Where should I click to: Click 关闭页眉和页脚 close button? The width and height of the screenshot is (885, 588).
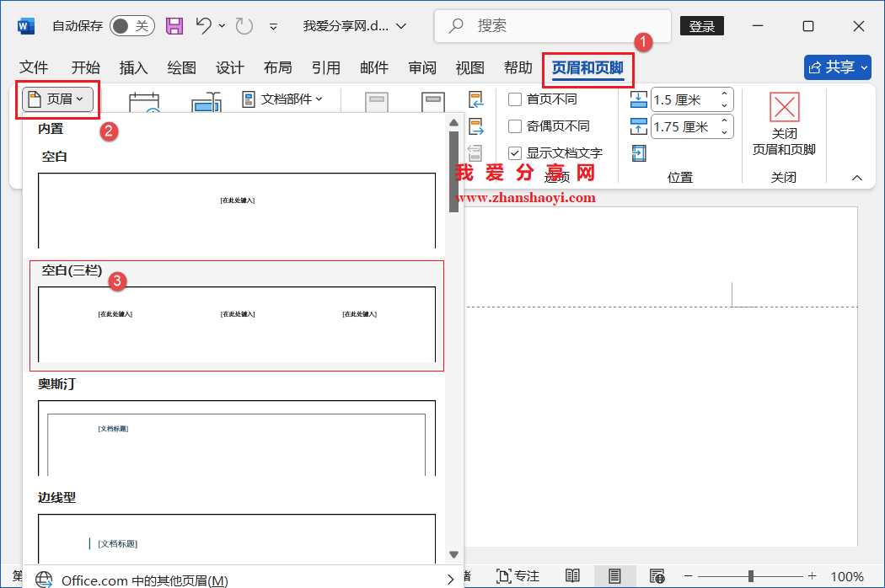pos(785,124)
